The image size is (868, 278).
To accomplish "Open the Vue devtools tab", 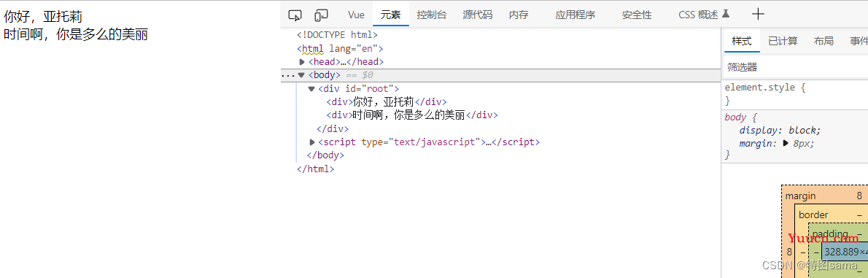I will 356,15.
